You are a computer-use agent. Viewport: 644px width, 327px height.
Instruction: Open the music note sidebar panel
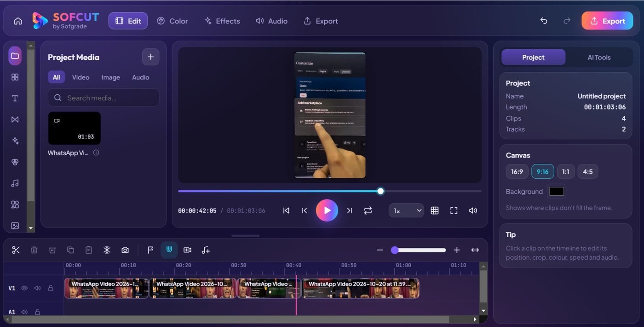point(15,183)
